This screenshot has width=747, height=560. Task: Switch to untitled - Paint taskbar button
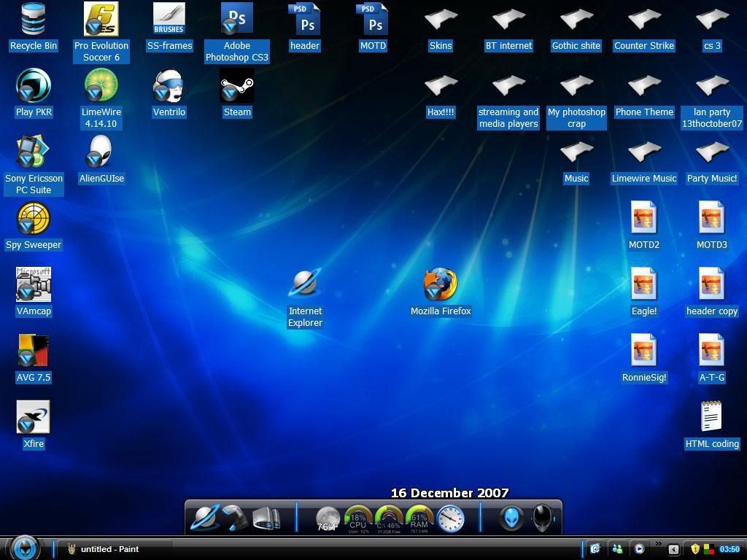[x=115, y=549]
